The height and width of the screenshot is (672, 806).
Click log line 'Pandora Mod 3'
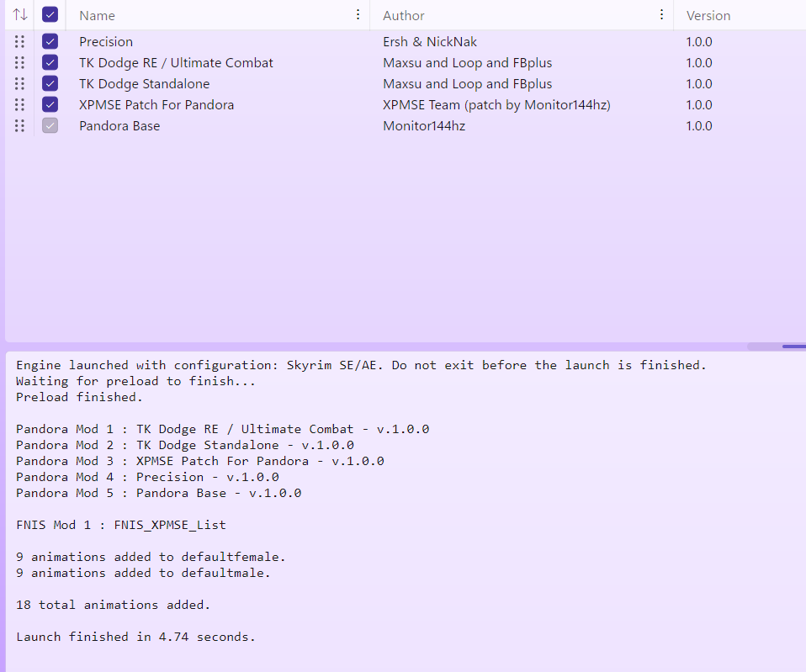point(200,461)
